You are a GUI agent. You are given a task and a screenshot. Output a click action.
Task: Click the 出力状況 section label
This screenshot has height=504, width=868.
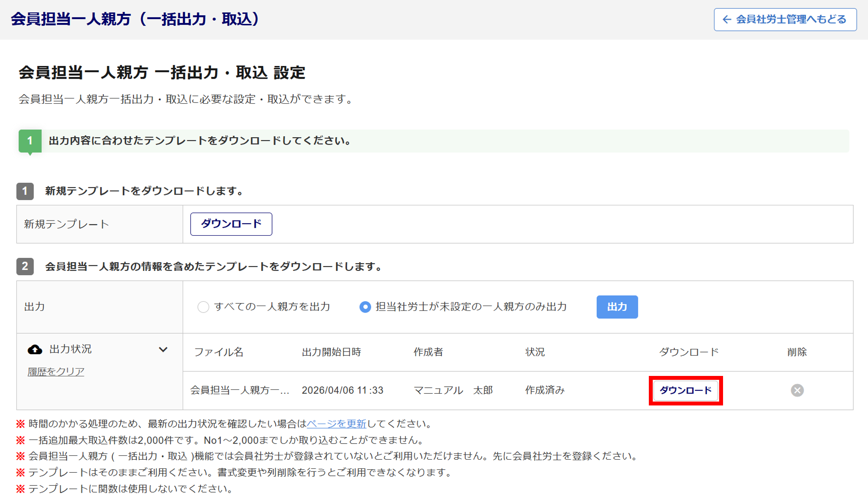71,349
